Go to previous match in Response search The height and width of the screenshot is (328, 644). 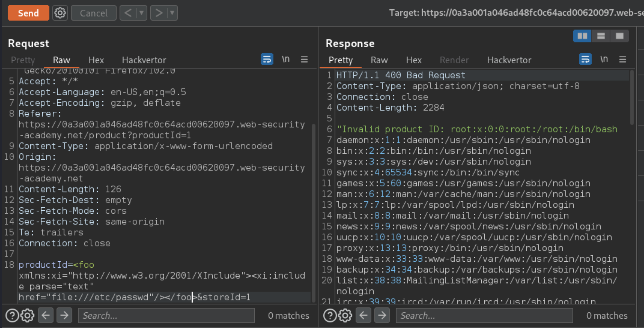[x=363, y=316]
